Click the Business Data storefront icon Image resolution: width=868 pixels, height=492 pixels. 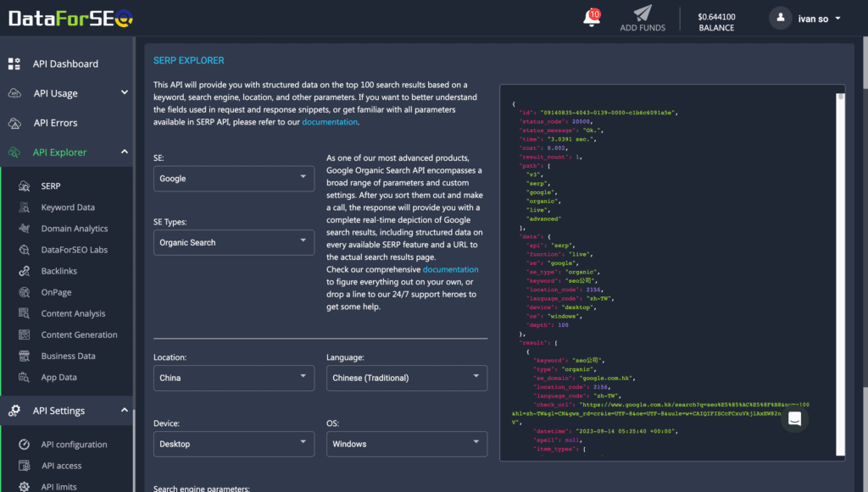coord(25,356)
